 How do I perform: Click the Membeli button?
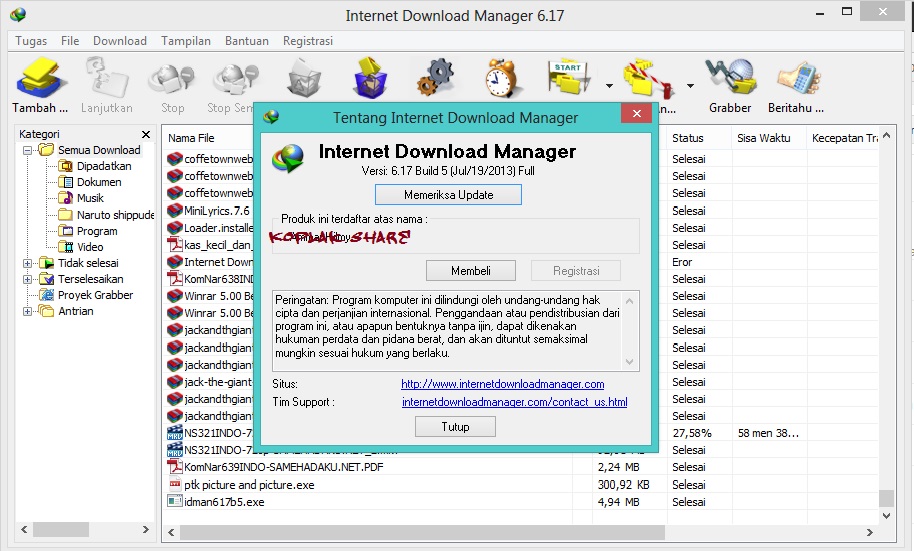pyautogui.click(x=470, y=271)
